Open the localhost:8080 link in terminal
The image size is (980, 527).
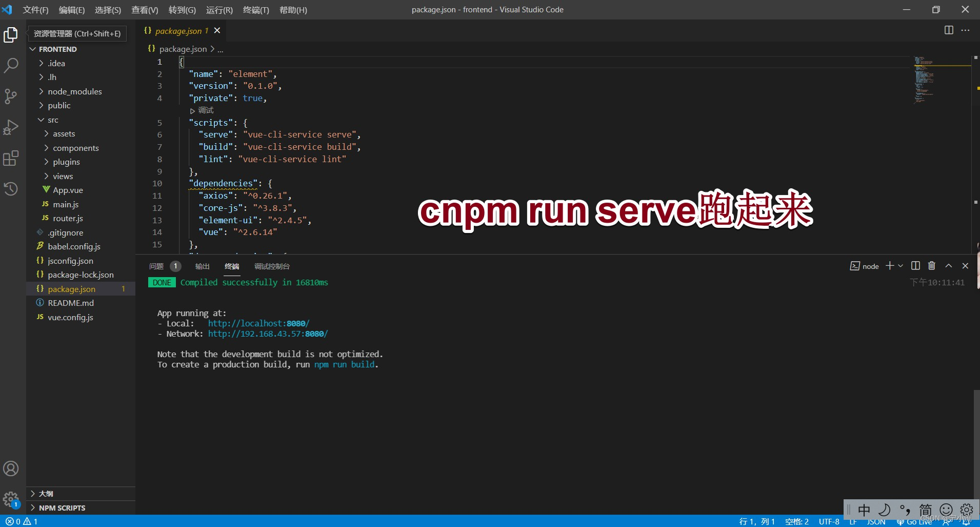click(x=258, y=323)
